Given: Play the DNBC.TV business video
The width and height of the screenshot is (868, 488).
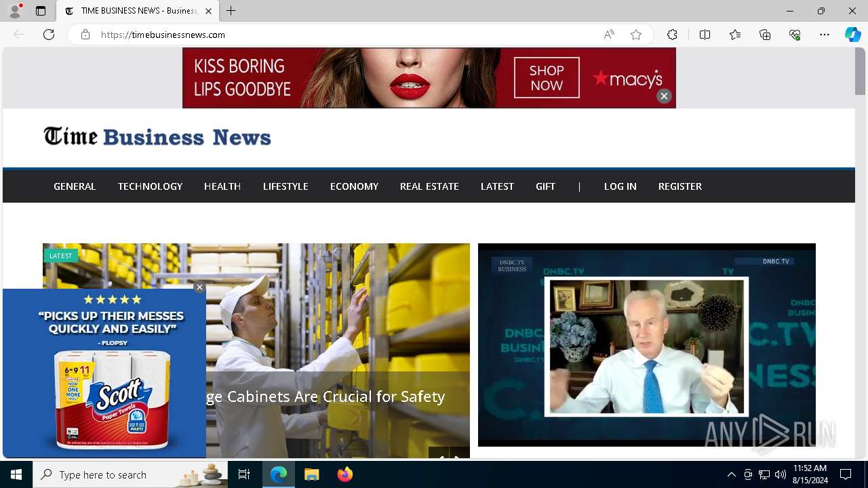Looking at the screenshot, I should [647, 345].
